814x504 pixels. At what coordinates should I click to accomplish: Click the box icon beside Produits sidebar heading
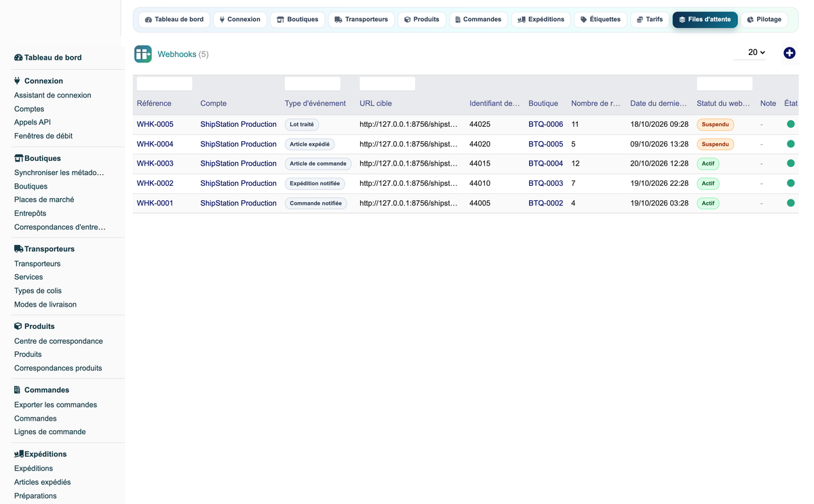pyautogui.click(x=18, y=326)
